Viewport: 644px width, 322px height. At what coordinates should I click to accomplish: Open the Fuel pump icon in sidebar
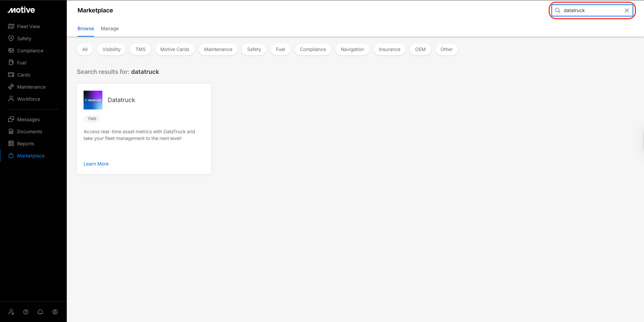pos(11,62)
